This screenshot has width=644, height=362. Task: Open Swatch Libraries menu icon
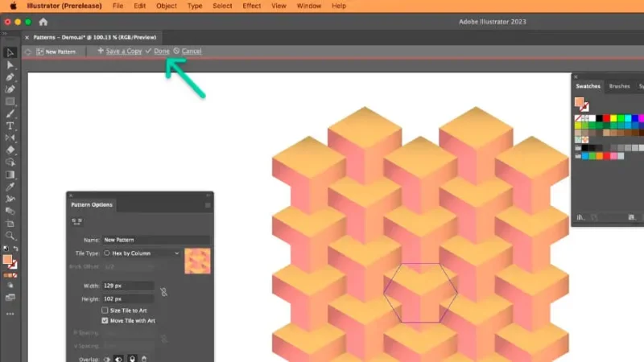coord(580,217)
